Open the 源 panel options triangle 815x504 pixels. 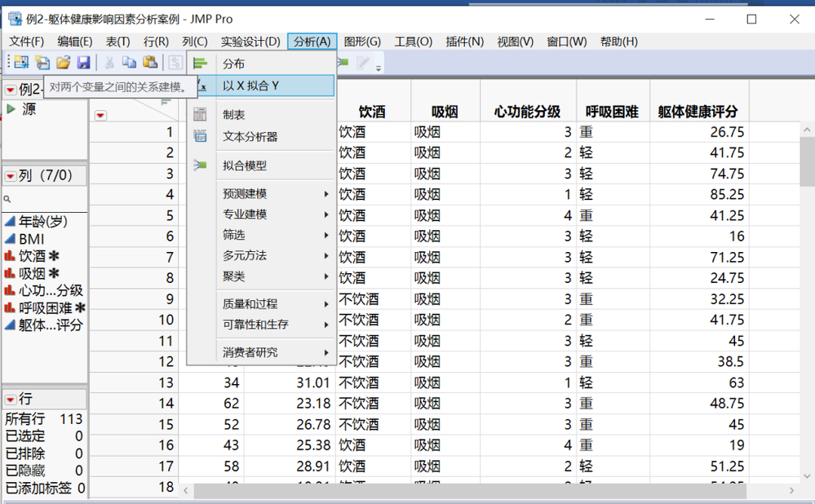pyautogui.click(x=11, y=107)
